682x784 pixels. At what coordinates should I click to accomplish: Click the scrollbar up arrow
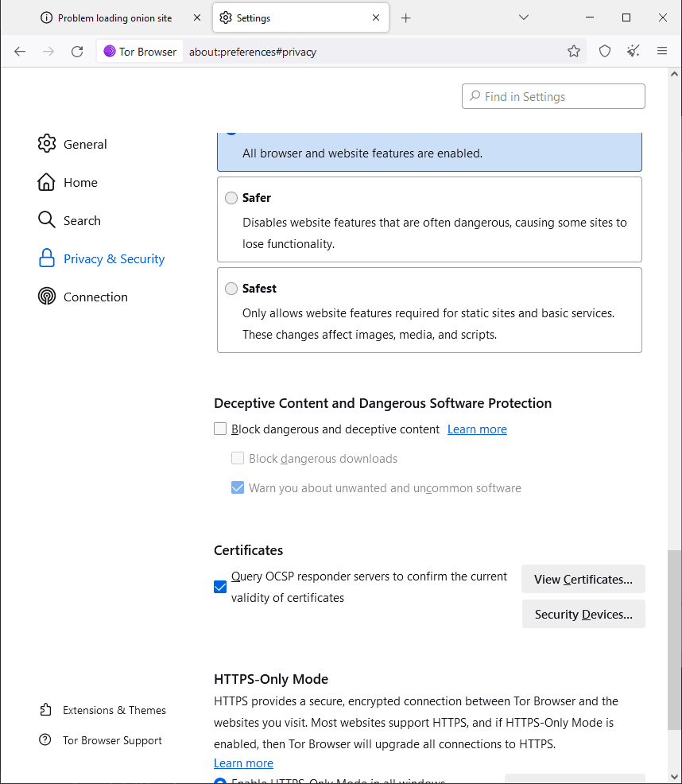pos(674,74)
